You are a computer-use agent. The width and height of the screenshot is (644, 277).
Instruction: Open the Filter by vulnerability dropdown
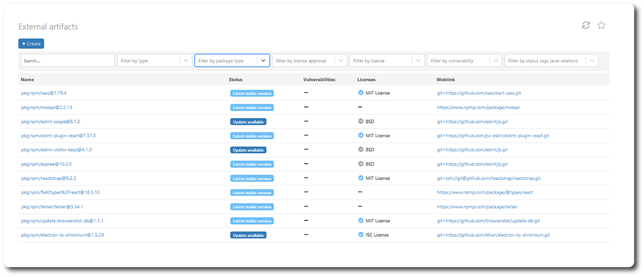pos(464,61)
